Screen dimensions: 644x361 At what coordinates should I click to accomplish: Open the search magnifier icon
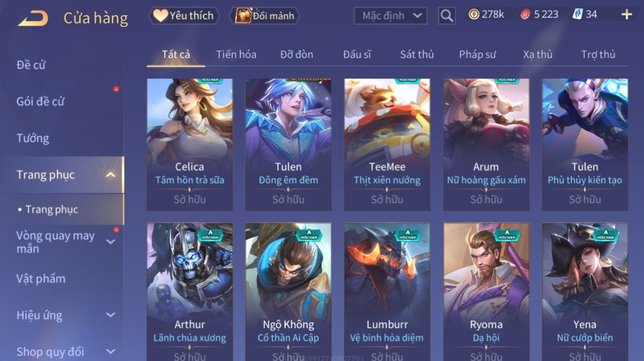447,16
